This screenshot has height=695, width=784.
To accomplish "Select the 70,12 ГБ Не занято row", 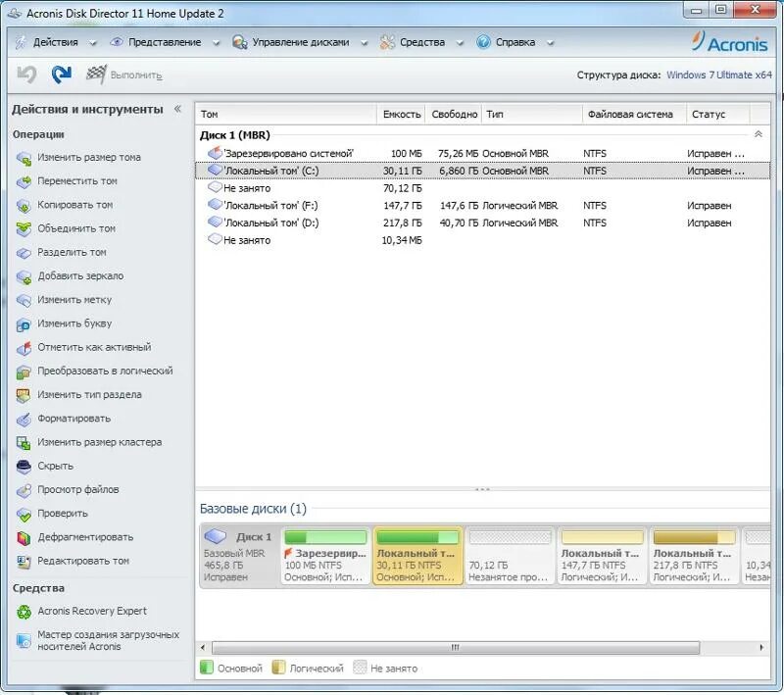I will pos(482,188).
